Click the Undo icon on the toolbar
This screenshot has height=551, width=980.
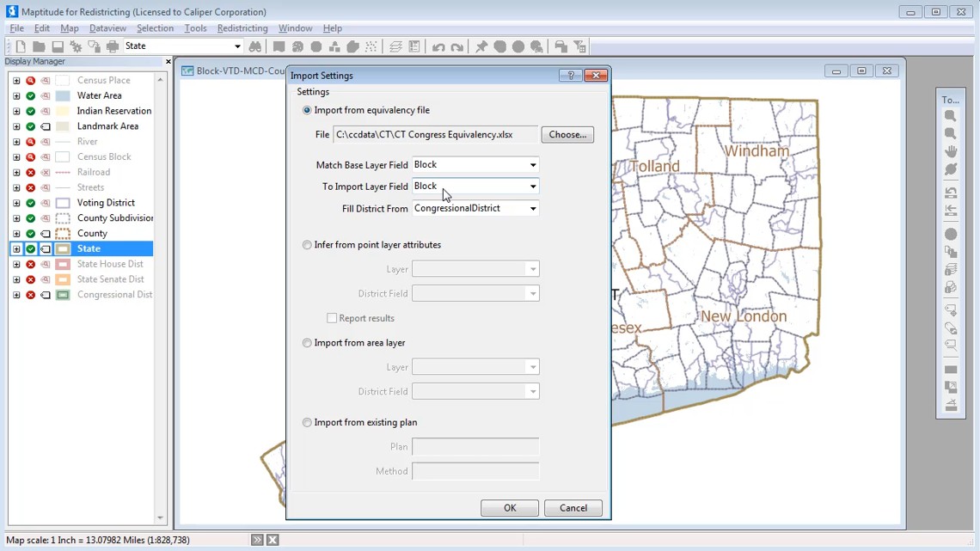pyautogui.click(x=437, y=46)
